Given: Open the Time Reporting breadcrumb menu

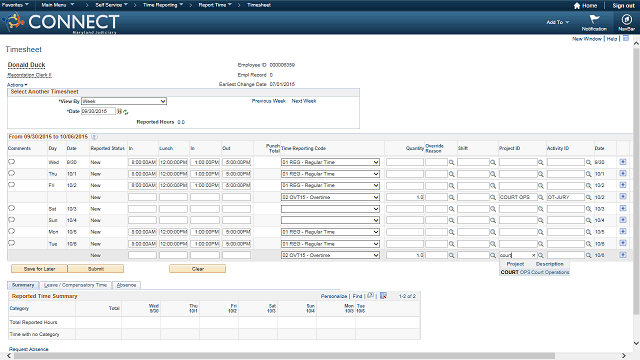Looking at the screenshot, I should 162,5.
